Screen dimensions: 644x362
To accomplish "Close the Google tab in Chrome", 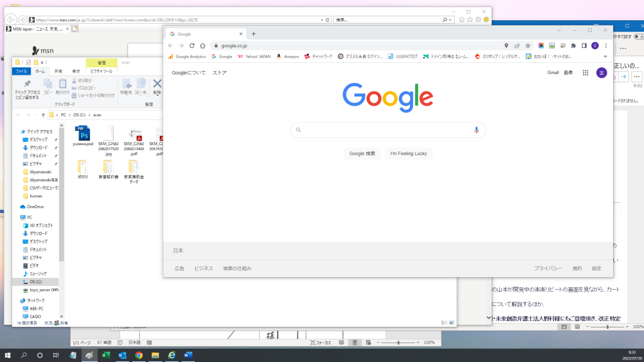I will coord(241,34).
